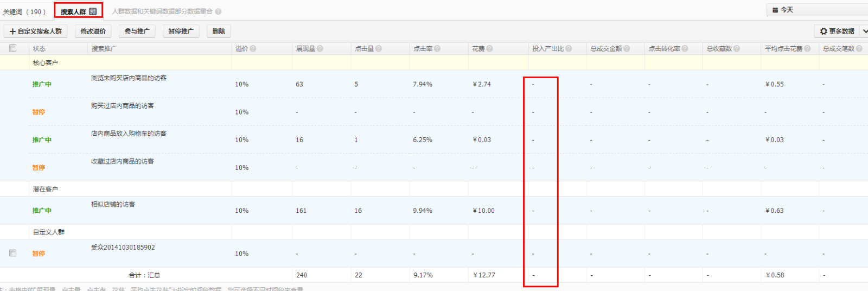
Task: Click help icon next to 花费 header
Action: pos(489,49)
